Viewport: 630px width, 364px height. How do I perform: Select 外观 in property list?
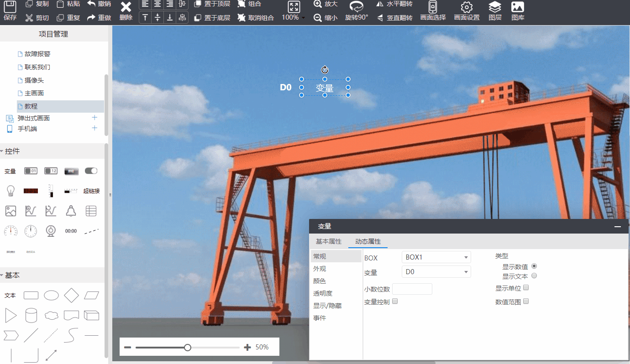[x=320, y=269]
